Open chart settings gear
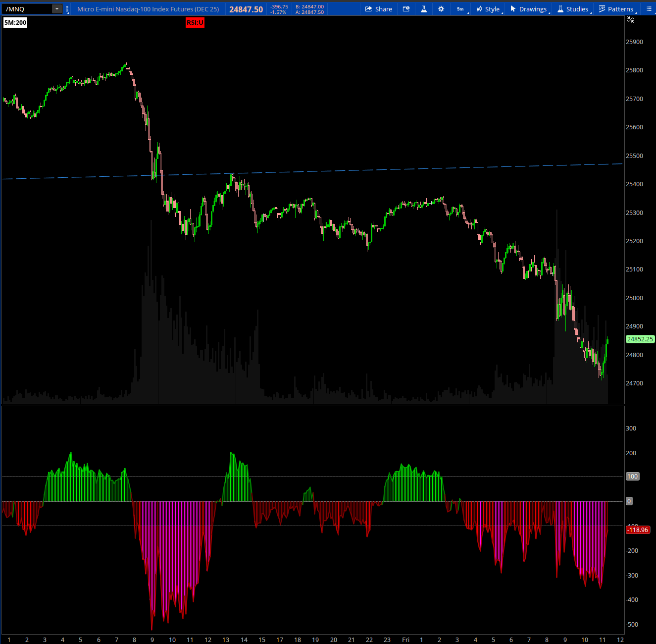 pyautogui.click(x=441, y=9)
